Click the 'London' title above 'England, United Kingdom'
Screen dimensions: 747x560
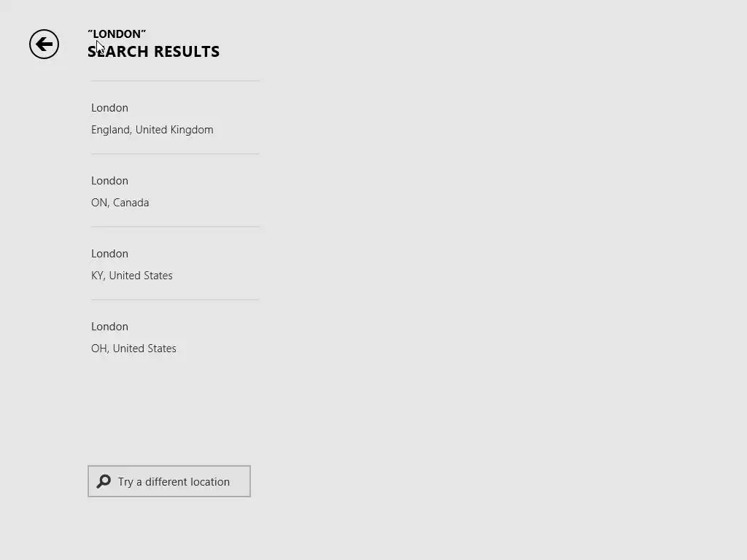pos(109,108)
